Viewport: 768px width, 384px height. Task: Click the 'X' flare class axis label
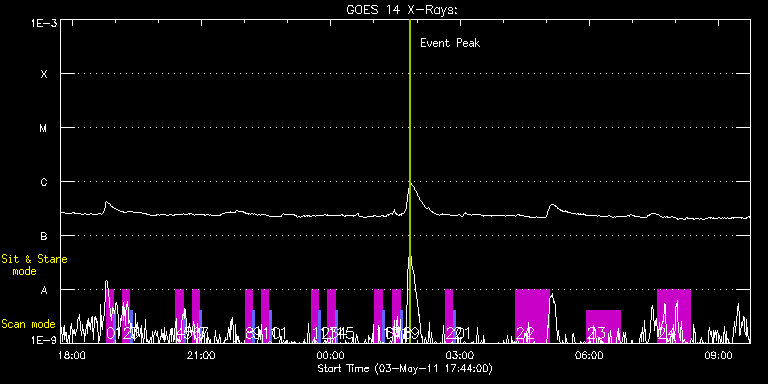44,74
